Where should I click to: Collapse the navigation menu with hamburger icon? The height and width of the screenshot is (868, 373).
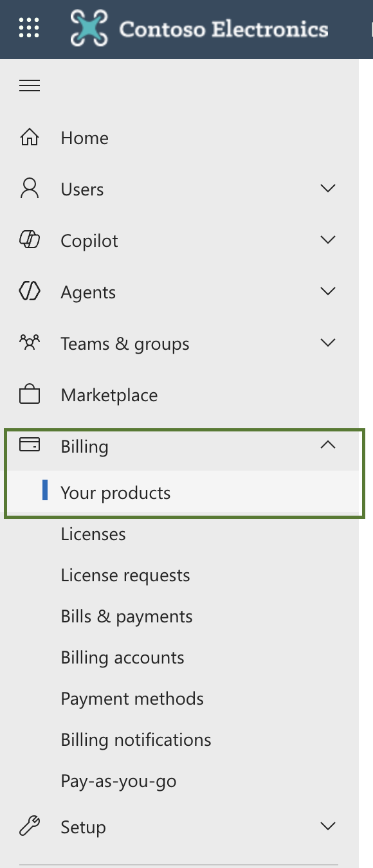coord(30,86)
